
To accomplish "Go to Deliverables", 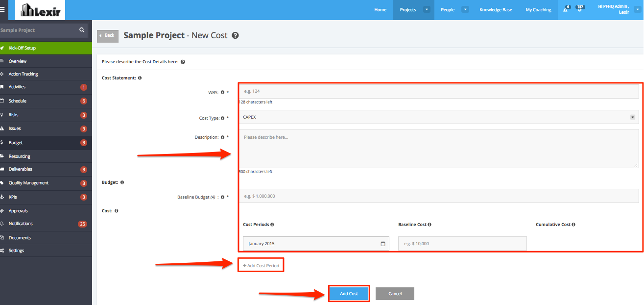I will coord(46,169).
